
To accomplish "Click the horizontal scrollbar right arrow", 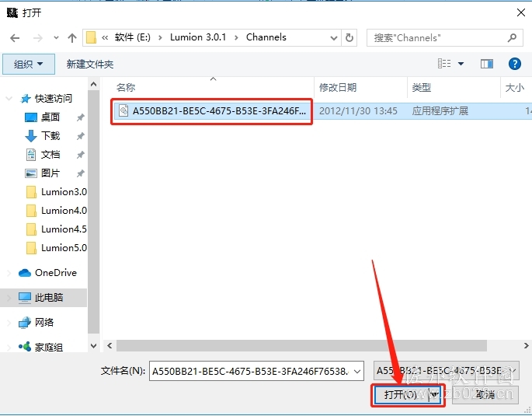I will (x=526, y=346).
